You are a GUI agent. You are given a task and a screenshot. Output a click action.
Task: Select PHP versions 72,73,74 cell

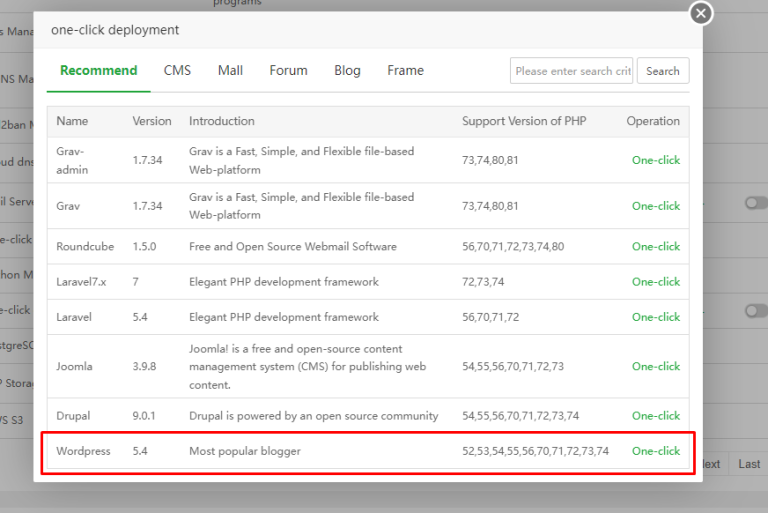483,282
